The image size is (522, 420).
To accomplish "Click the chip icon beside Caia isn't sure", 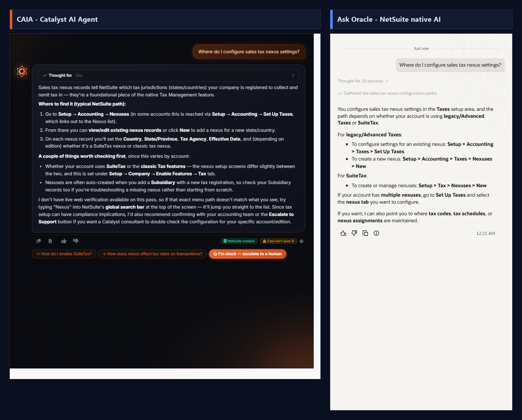I will (301, 241).
